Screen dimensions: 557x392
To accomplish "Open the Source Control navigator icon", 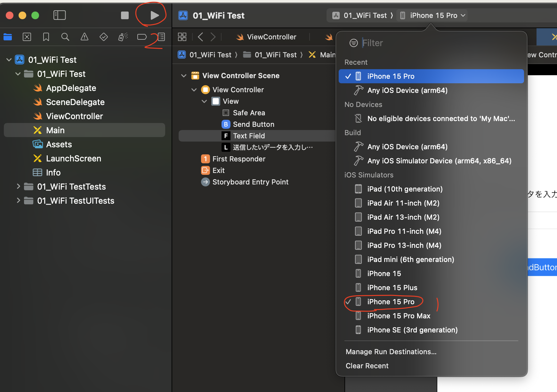I will [x=27, y=37].
